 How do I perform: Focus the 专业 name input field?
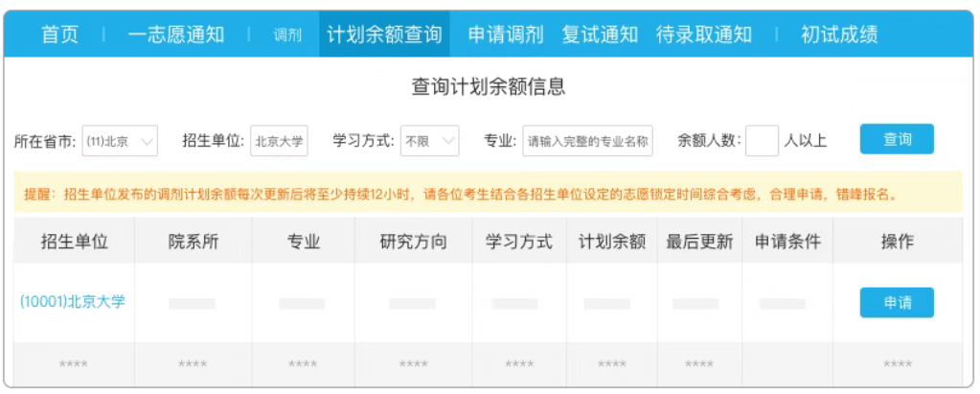point(588,141)
